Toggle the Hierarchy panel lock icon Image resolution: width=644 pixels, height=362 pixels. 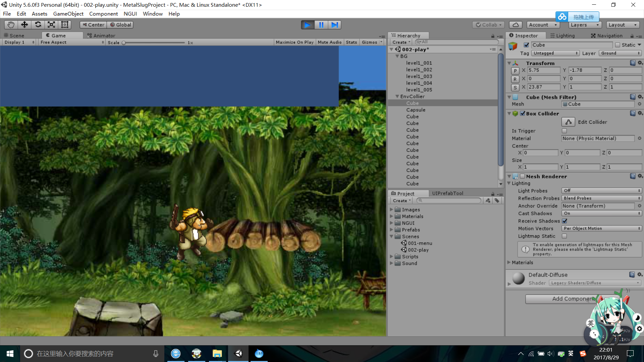coord(493,36)
